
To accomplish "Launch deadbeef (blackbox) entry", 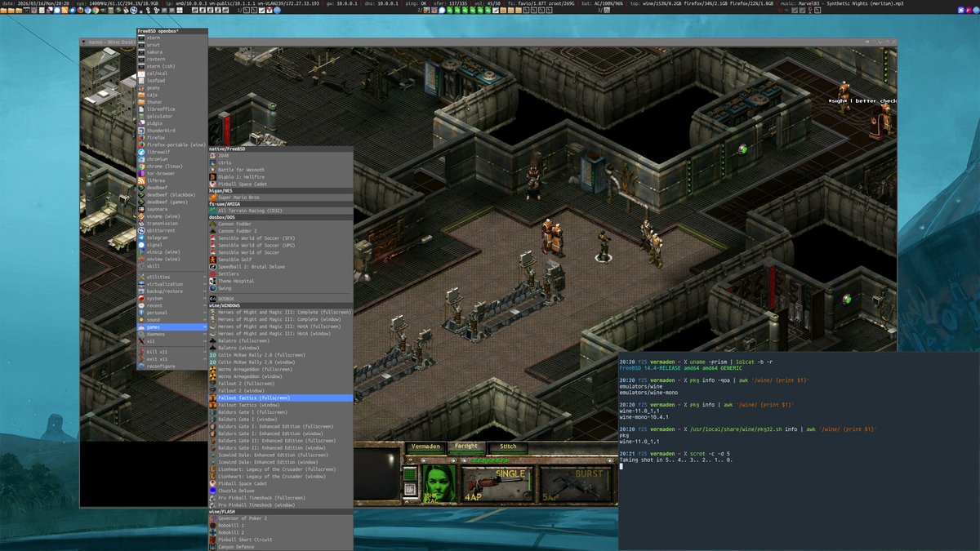I will coord(172,194).
